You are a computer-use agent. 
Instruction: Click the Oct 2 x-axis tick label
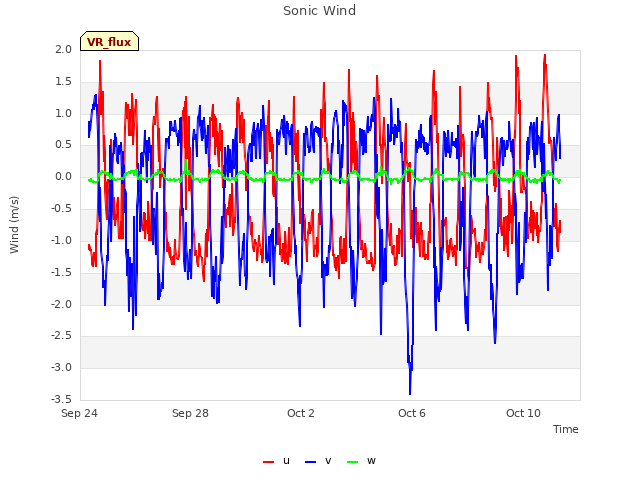(301, 413)
